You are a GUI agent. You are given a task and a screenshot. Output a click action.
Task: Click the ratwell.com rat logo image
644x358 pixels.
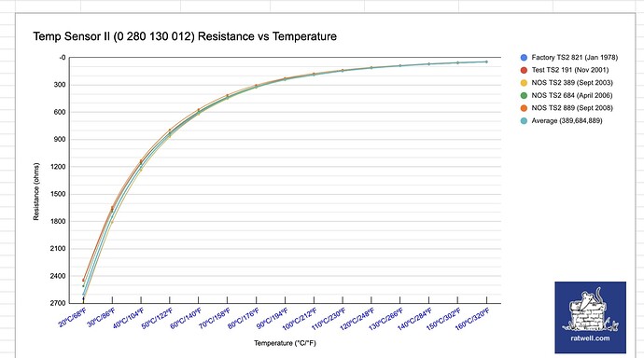(x=590, y=317)
